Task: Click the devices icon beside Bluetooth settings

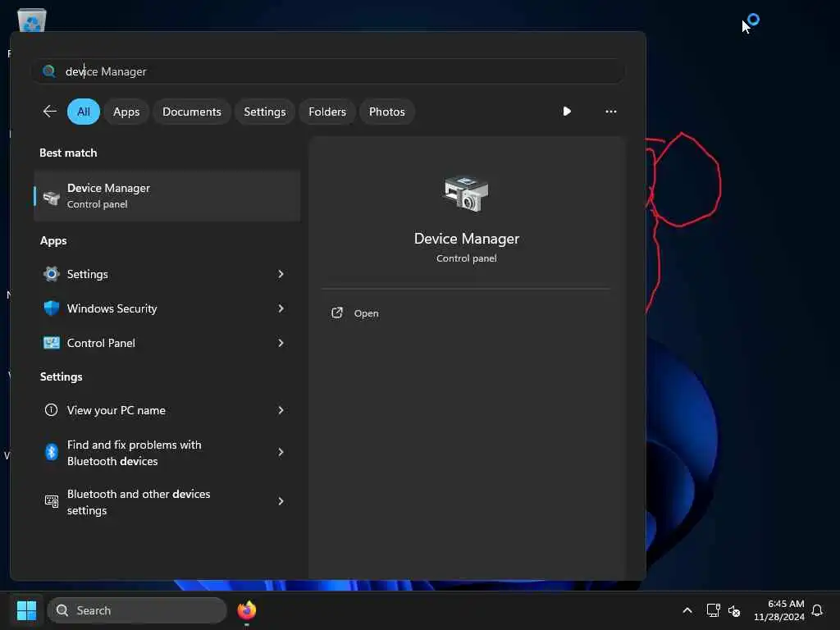Action: coord(52,501)
